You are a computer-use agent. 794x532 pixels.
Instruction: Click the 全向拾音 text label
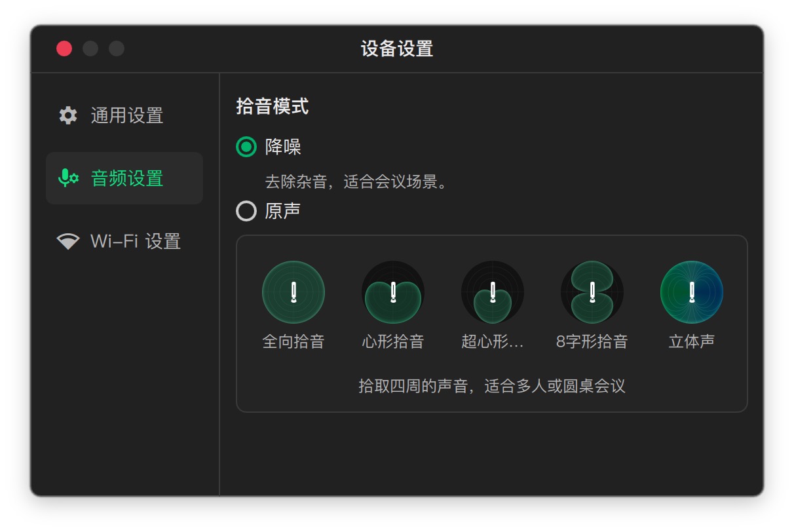pos(293,341)
